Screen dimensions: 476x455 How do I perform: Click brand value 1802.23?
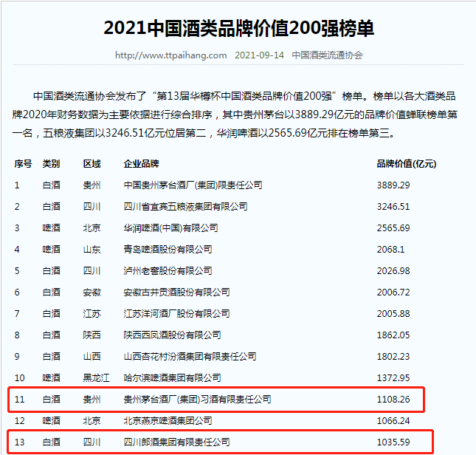(x=393, y=356)
